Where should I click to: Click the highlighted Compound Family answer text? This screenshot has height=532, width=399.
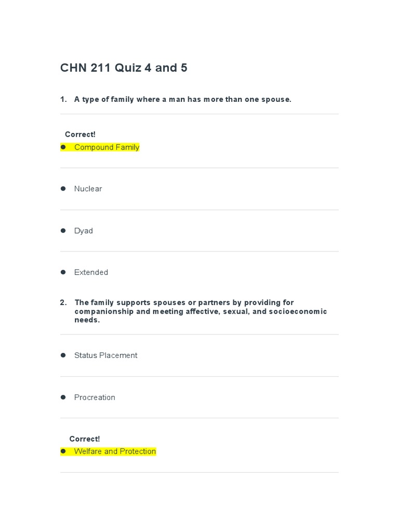[x=107, y=148]
